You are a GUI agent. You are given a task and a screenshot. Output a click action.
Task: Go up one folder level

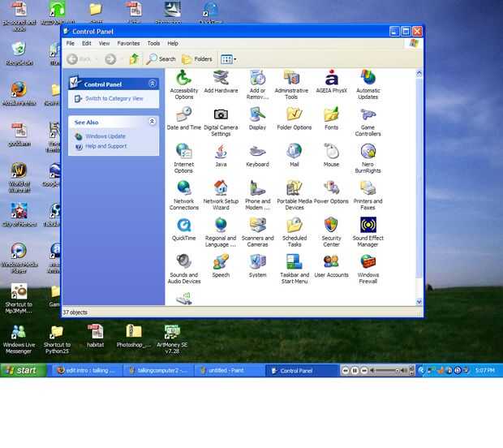coord(135,59)
